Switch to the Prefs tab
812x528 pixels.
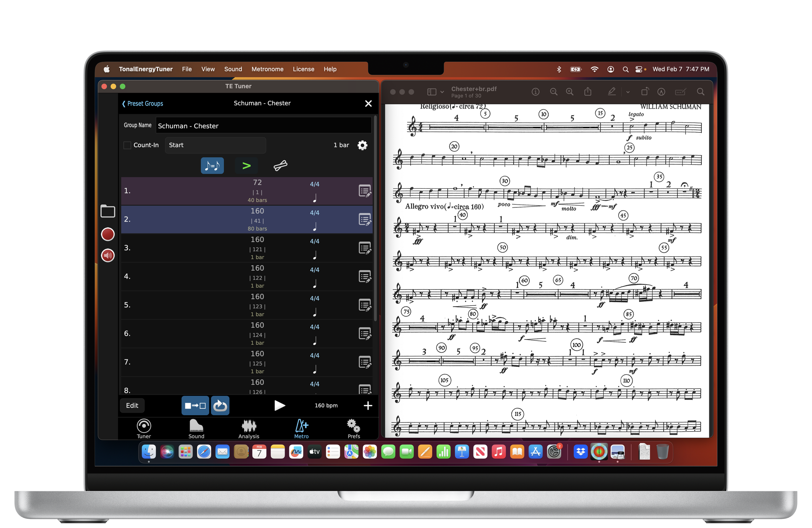[354, 429]
